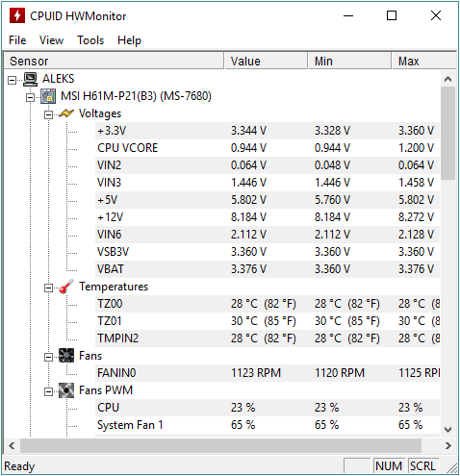Collapse the Fans PWM section
This screenshot has width=460, height=476.
48,391
